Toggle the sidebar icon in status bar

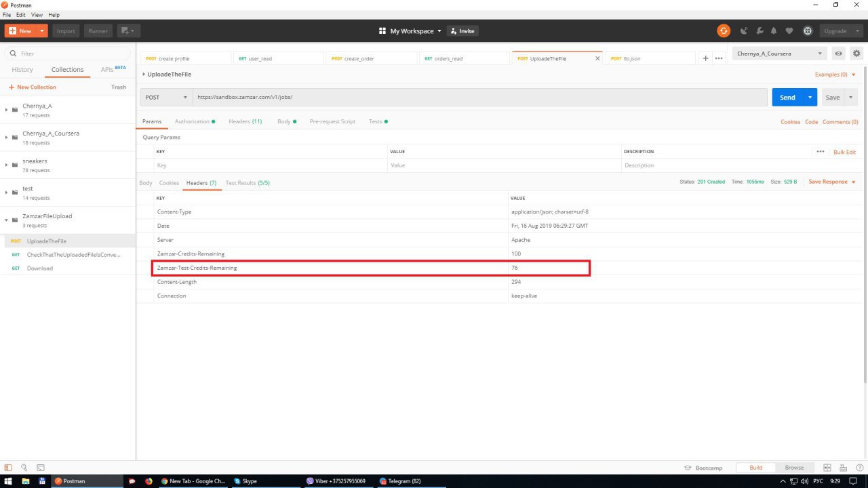click(x=9, y=468)
